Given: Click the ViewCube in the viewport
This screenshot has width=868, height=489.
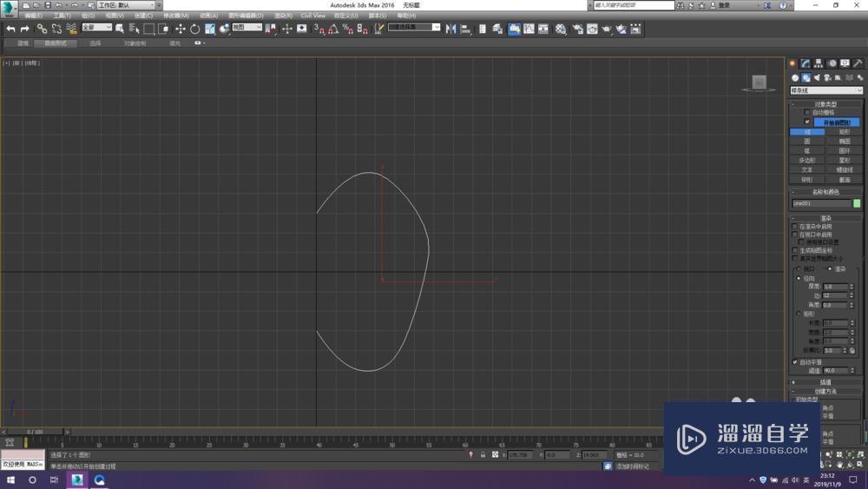Looking at the screenshot, I should (759, 83).
